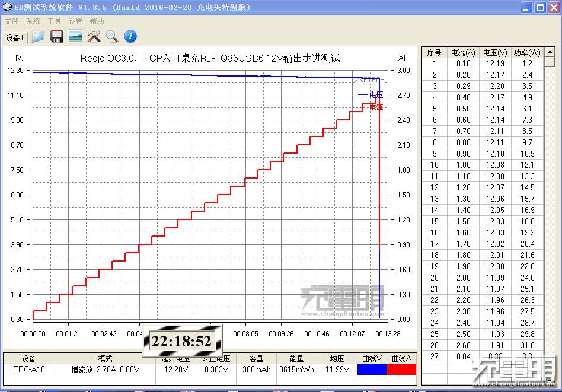Click the EBC-A10 device cell
The width and height of the screenshot is (562, 392).
[29, 369]
